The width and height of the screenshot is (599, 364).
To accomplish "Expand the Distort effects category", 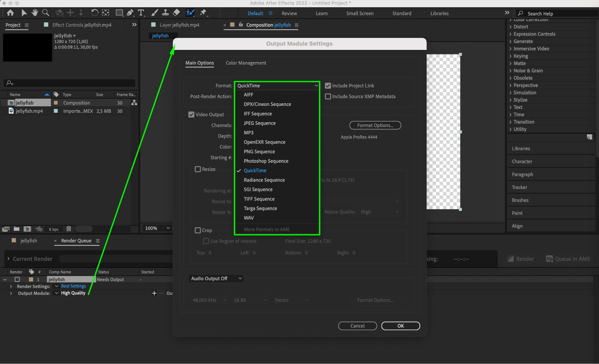I will click(511, 27).
